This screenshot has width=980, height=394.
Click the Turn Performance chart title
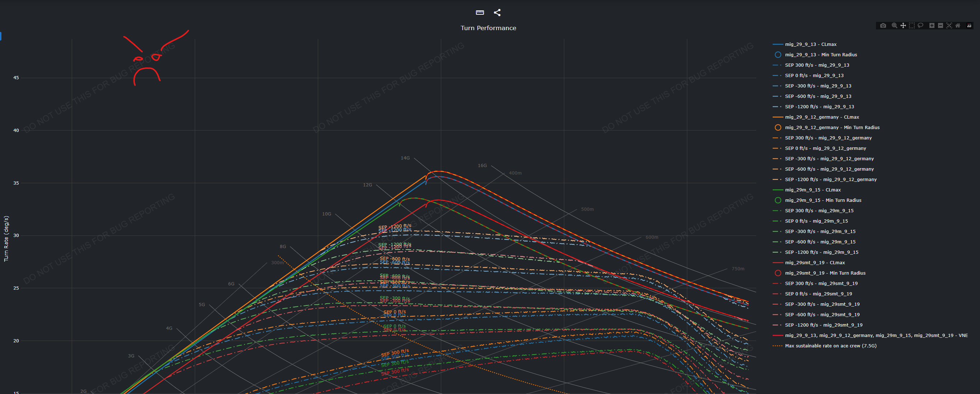tap(488, 28)
